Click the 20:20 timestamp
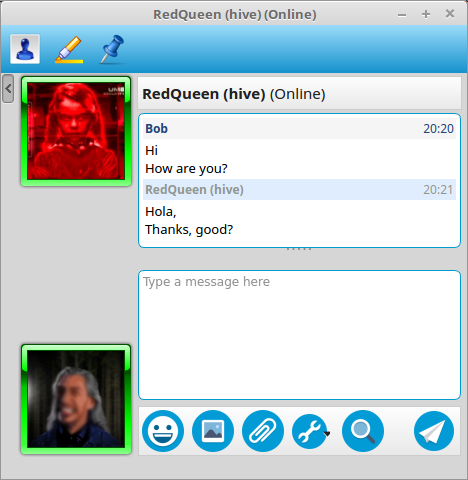 point(438,129)
